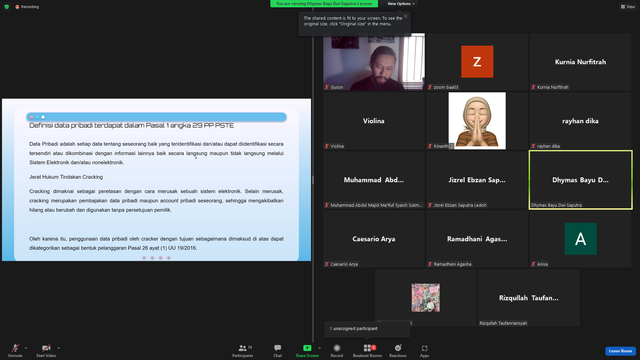Screen dimensions: 640x360
Task: Open video options arrow beside Start Video
Action: coord(58,348)
